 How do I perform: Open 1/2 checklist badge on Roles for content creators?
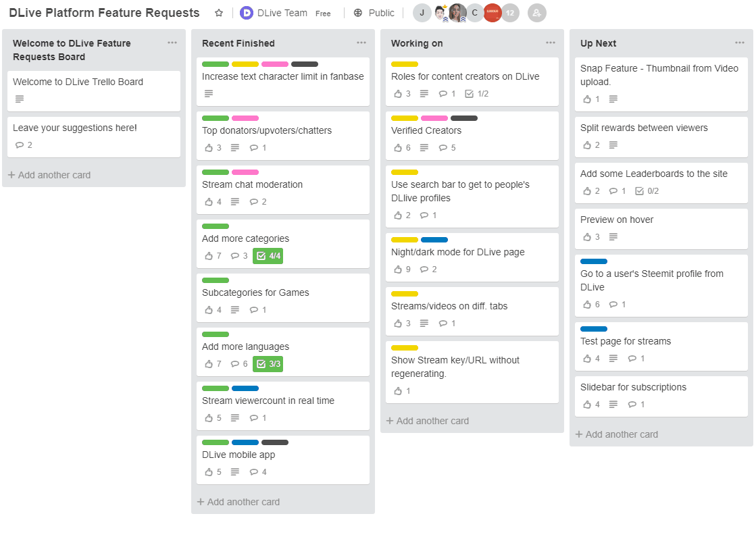click(476, 94)
